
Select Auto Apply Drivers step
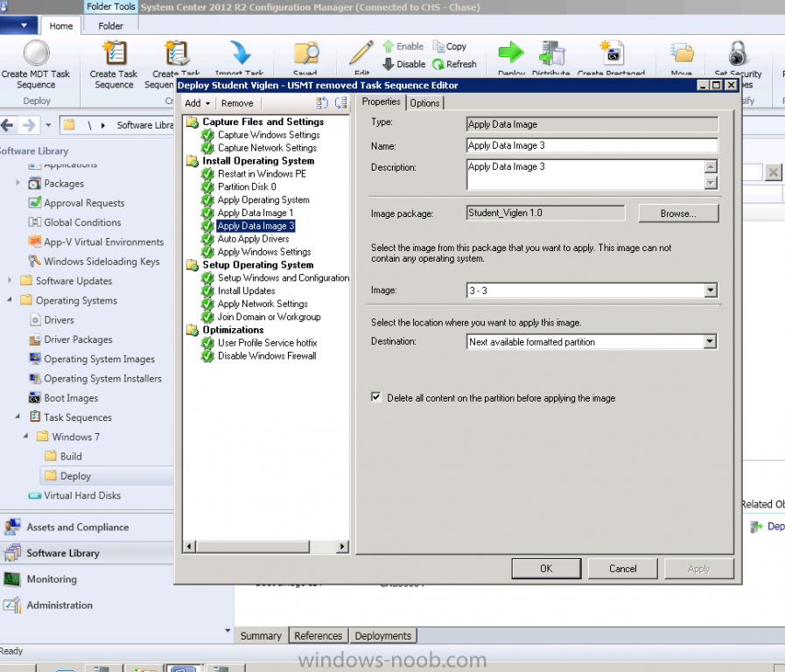[253, 239]
